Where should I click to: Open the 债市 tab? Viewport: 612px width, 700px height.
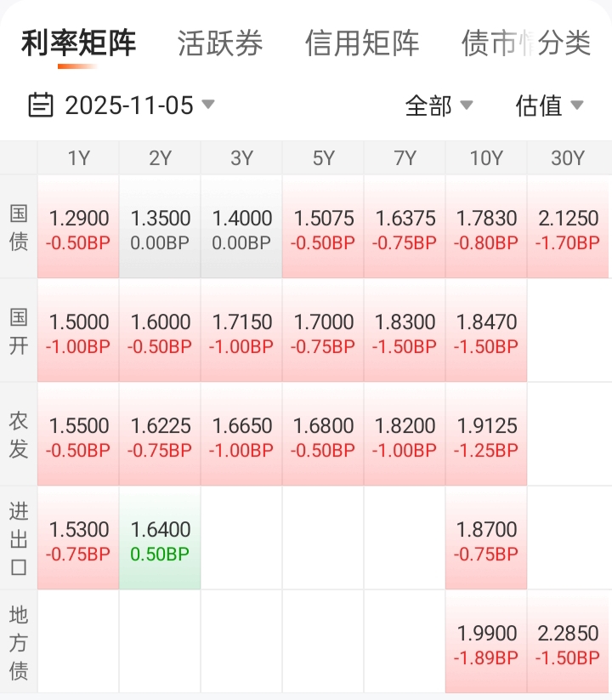coord(489,43)
